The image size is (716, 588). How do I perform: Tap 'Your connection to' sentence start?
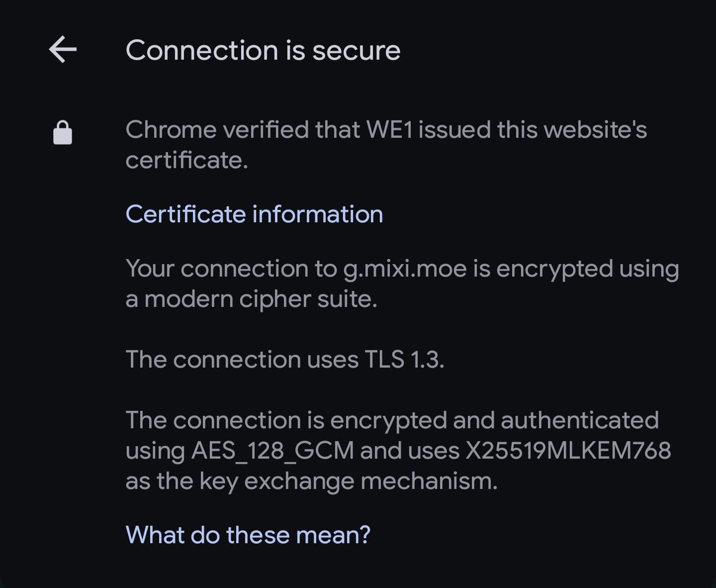[231, 269]
